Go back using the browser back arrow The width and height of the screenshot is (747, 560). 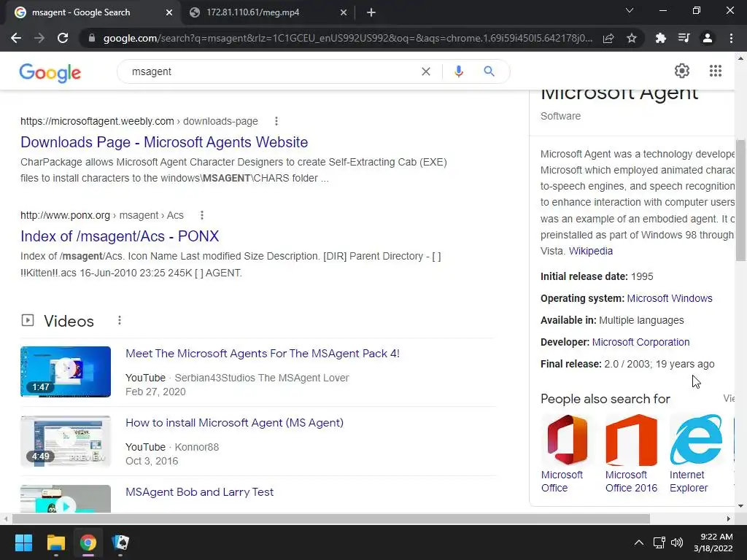tap(16, 38)
